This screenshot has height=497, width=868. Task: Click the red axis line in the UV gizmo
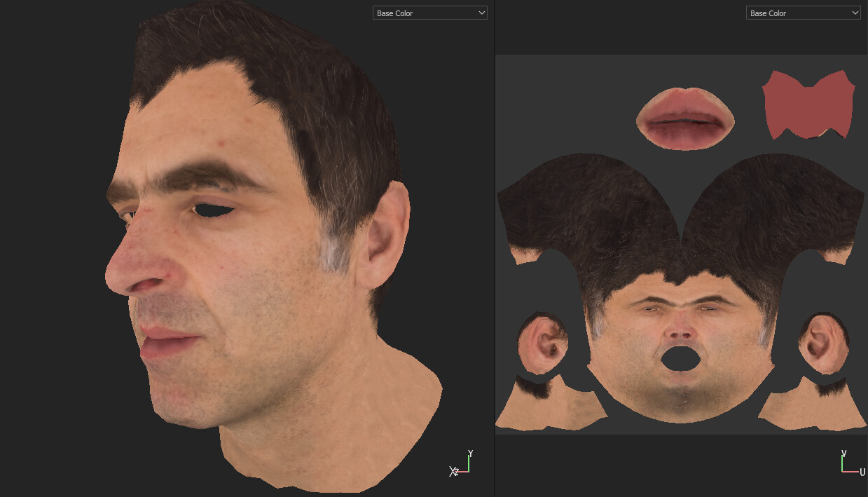pyautogui.click(x=850, y=471)
